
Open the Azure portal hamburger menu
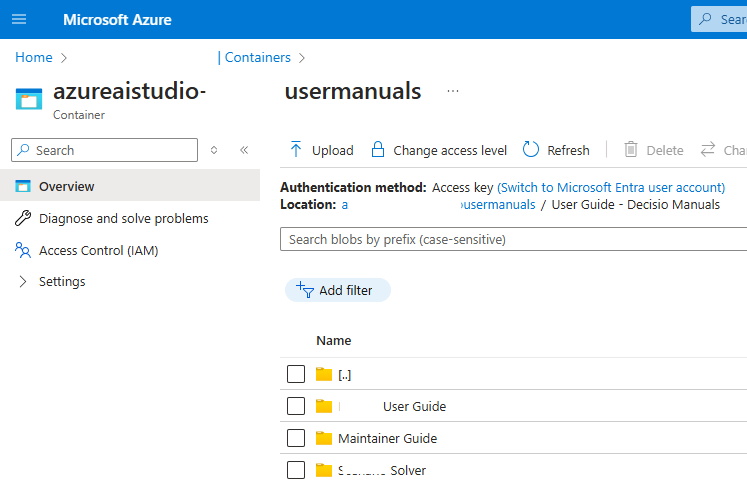(19, 19)
